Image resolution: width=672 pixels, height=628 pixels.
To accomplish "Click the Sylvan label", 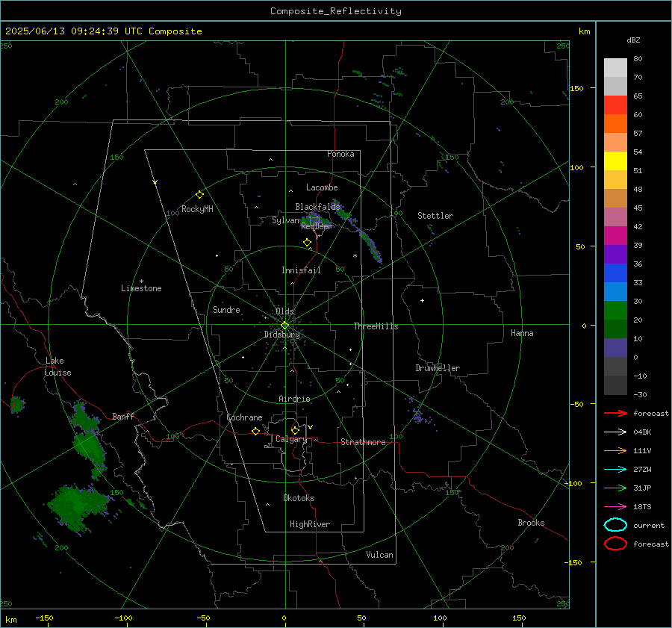I will [285, 220].
